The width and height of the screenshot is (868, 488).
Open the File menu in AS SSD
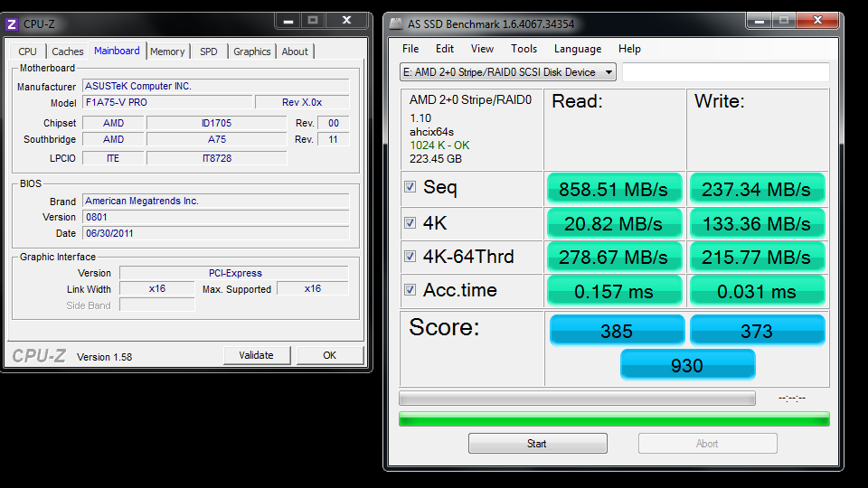pos(410,49)
